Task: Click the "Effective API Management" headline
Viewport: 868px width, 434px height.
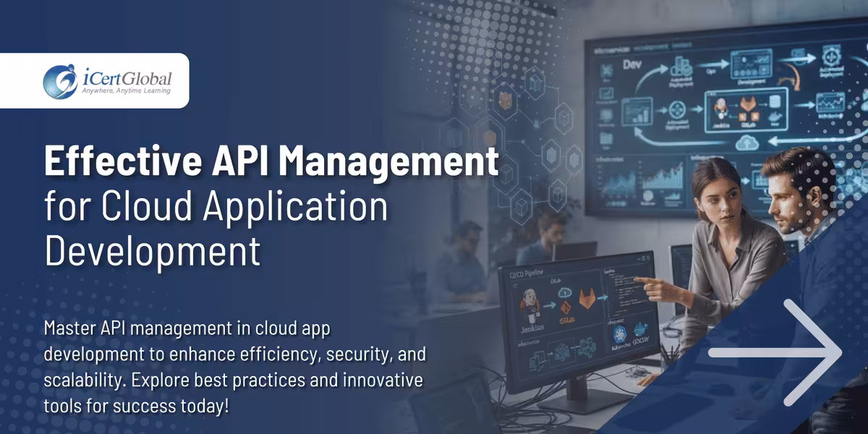Action: (271, 161)
